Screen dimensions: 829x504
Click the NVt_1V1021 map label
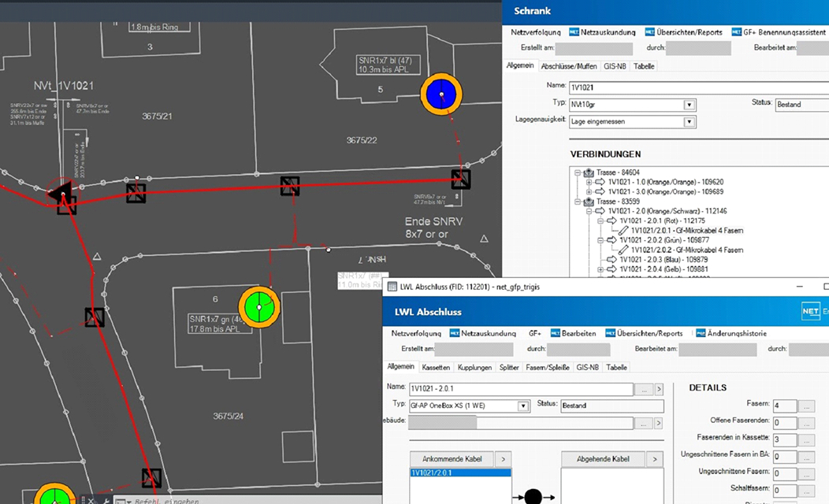[64, 86]
